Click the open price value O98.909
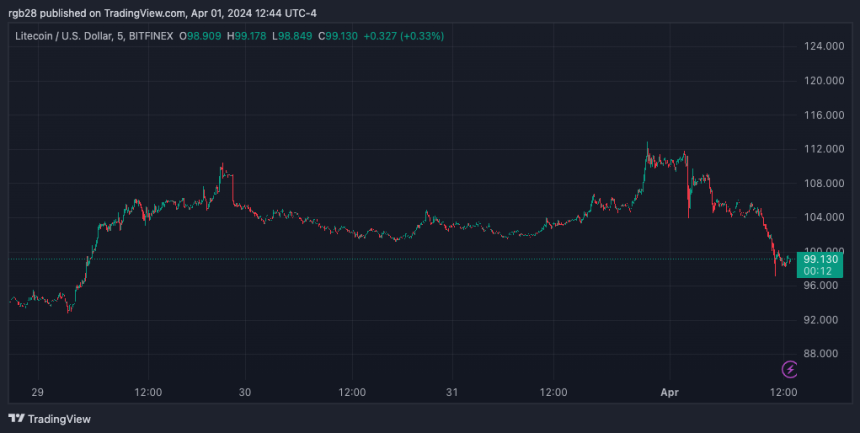This screenshot has height=433, width=860. [201, 36]
